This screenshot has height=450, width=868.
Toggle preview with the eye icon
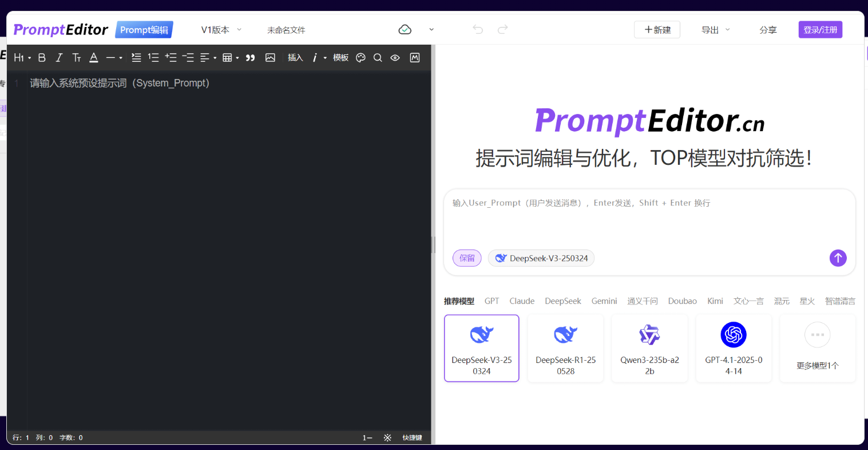click(395, 58)
